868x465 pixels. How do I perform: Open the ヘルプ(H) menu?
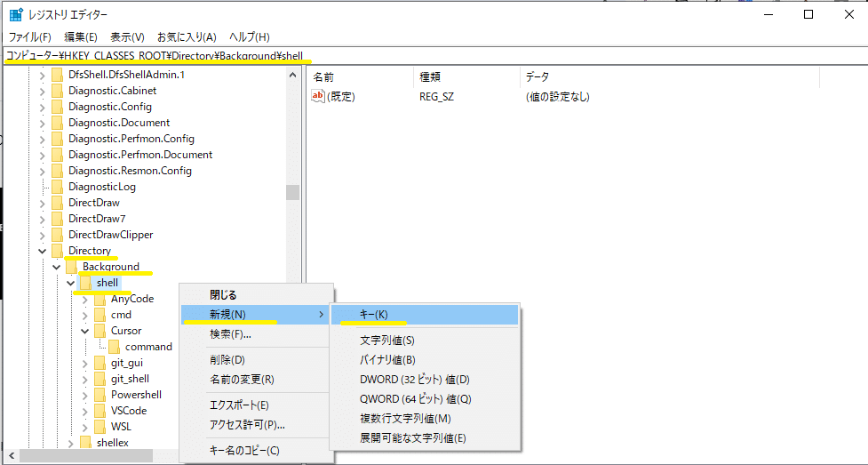(x=250, y=37)
